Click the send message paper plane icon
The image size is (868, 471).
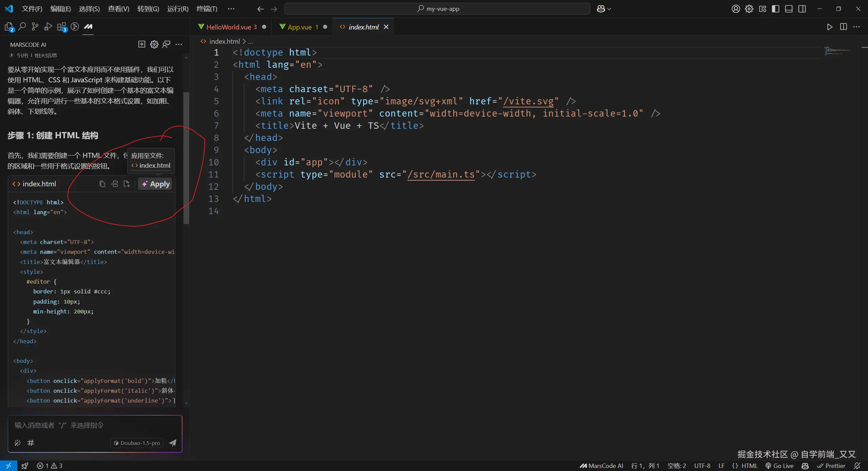pyautogui.click(x=173, y=443)
